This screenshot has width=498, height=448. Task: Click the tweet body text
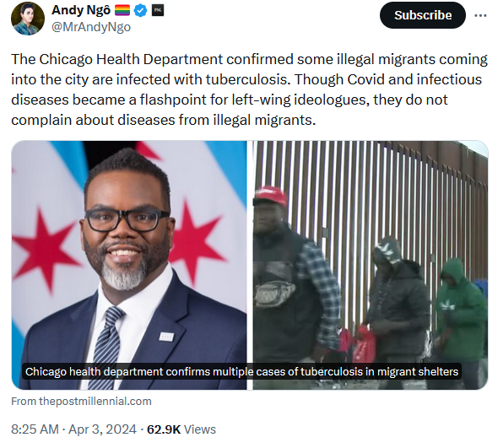[x=249, y=89]
